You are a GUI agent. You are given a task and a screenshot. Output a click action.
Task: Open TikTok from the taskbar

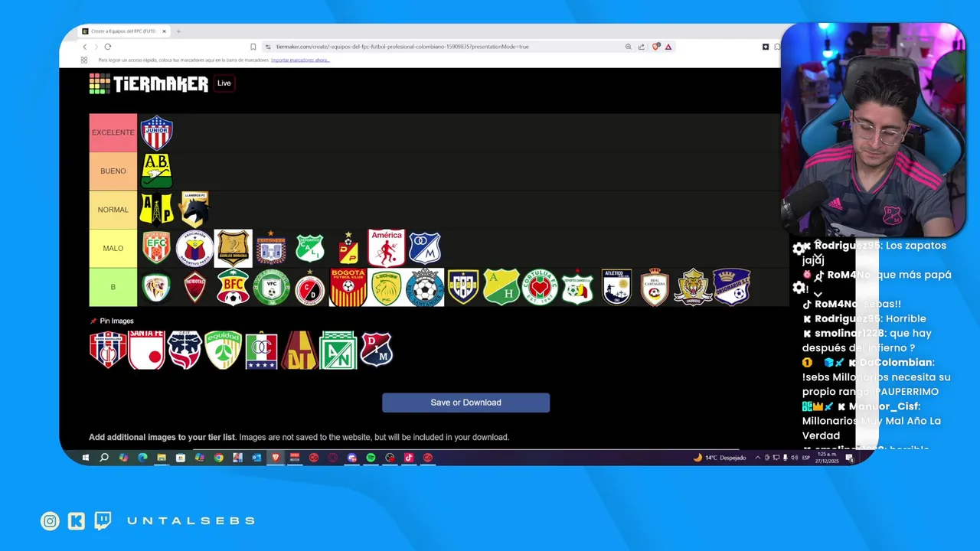click(409, 458)
